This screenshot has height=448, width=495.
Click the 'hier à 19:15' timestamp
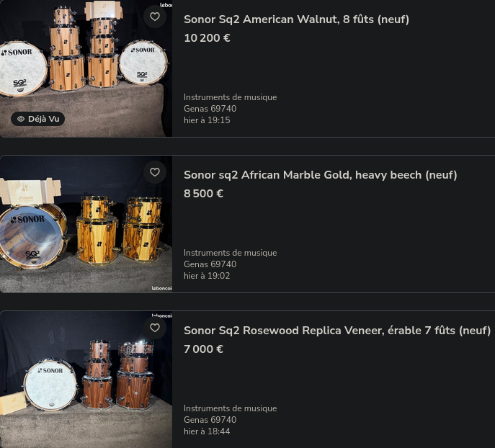tap(207, 120)
